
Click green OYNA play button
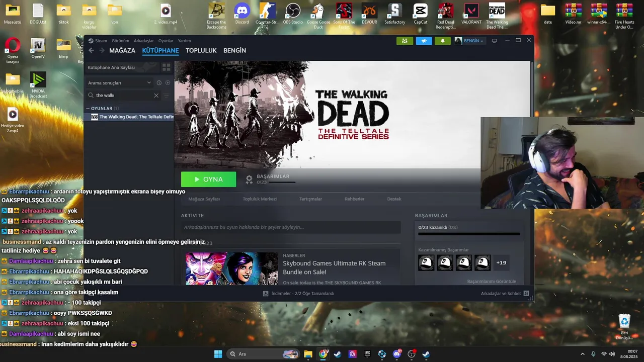pos(208,179)
